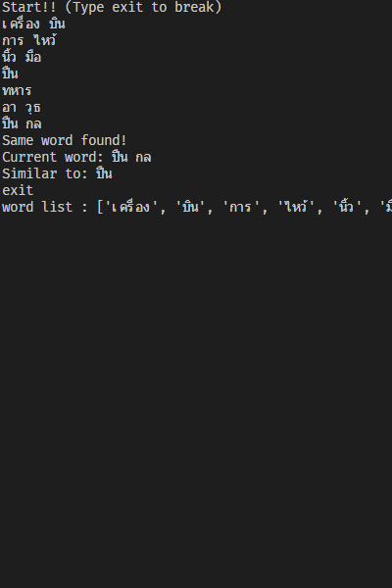Select the input line "เครื่อง บิน"

(x=33, y=24)
